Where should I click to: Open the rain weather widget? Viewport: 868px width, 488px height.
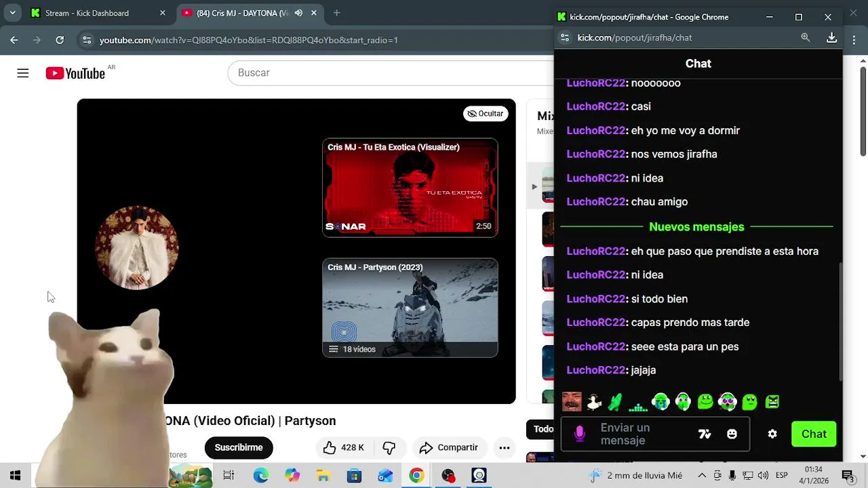coord(636,476)
